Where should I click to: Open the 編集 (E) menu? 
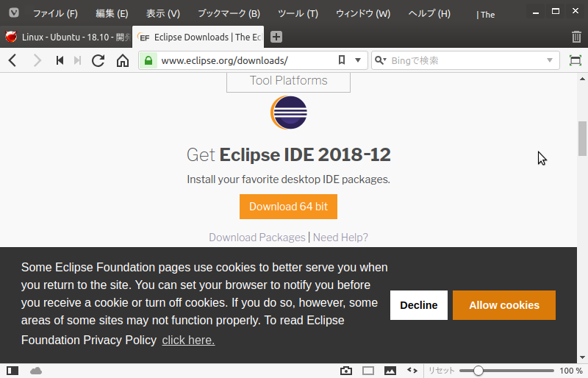112,14
